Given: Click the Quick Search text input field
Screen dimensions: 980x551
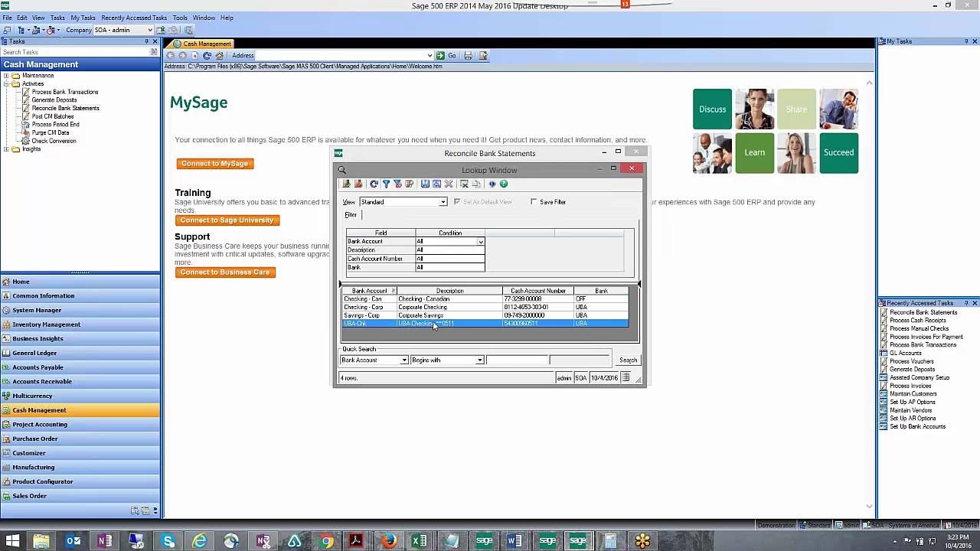Looking at the screenshot, I should (x=518, y=360).
